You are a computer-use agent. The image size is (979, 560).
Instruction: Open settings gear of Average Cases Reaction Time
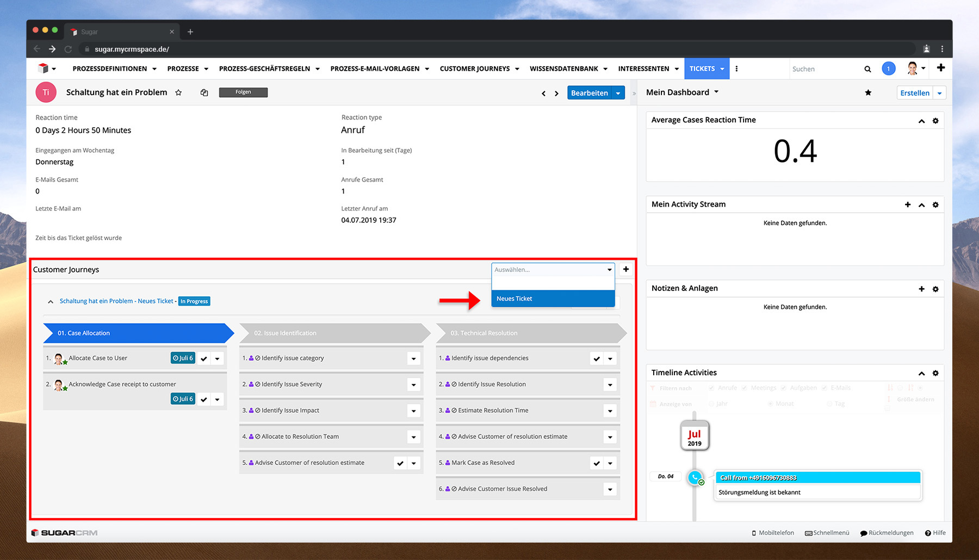[935, 121]
